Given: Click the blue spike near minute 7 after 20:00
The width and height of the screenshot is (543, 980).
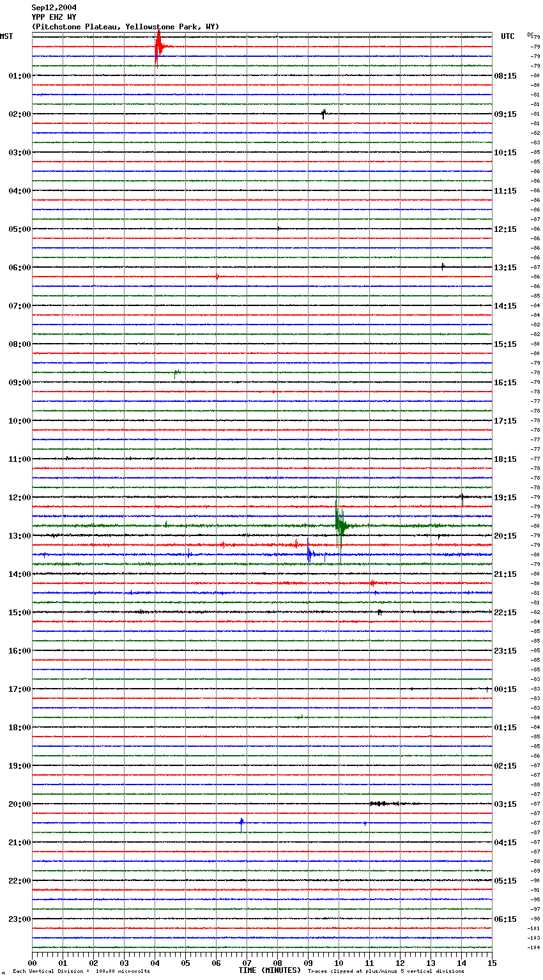Looking at the screenshot, I should [x=241, y=823].
